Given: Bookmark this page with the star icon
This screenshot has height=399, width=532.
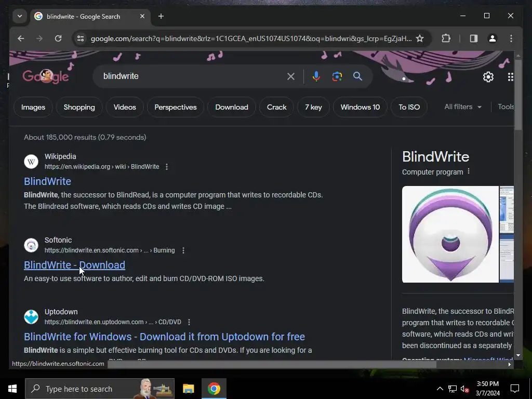Looking at the screenshot, I should (x=420, y=38).
